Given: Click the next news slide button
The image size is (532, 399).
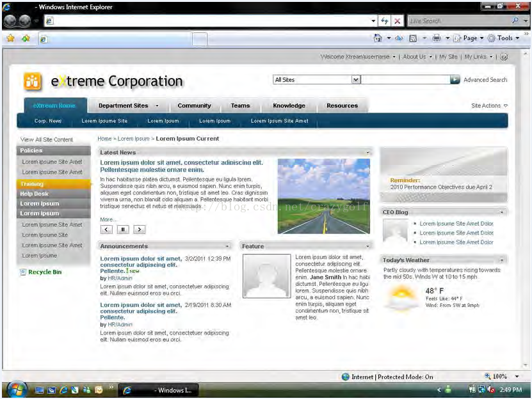Looking at the screenshot, I should tap(139, 230).
